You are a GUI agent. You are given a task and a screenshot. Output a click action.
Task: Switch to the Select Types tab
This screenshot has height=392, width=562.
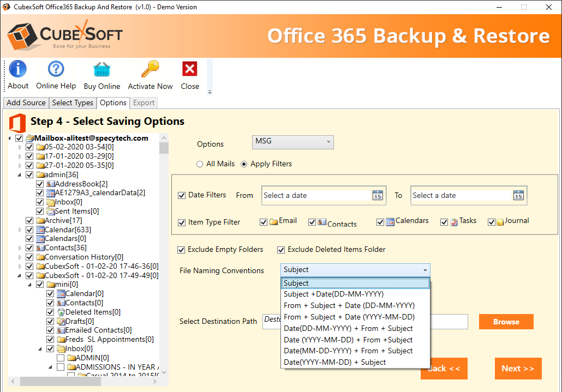[73, 102]
